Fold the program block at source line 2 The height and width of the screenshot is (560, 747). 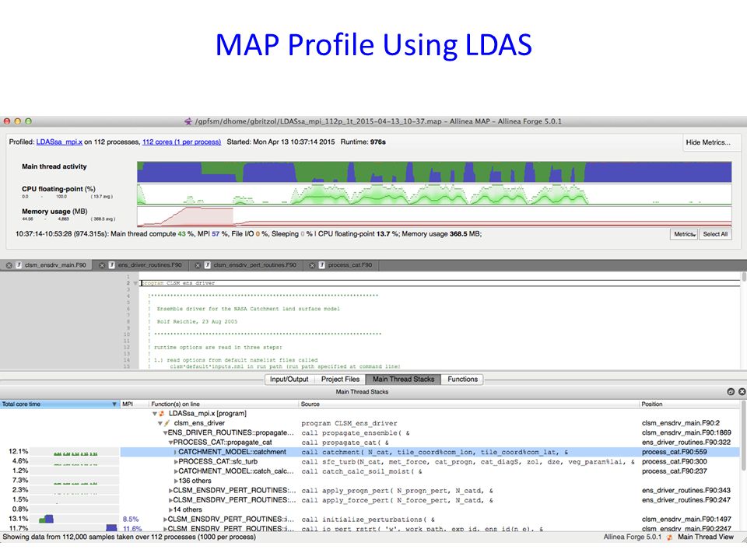135,283
